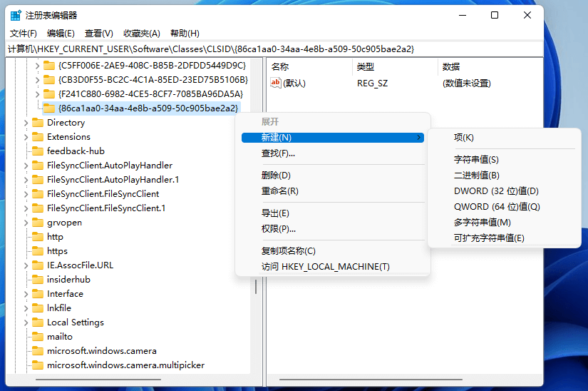The height and width of the screenshot is (391, 588).
Task: Click the 名称 column header
Action: (280, 66)
